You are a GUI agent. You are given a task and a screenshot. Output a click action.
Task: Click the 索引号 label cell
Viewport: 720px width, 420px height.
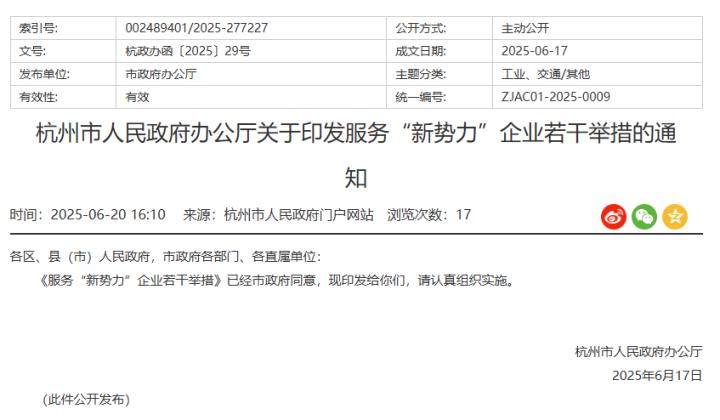coord(63,28)
